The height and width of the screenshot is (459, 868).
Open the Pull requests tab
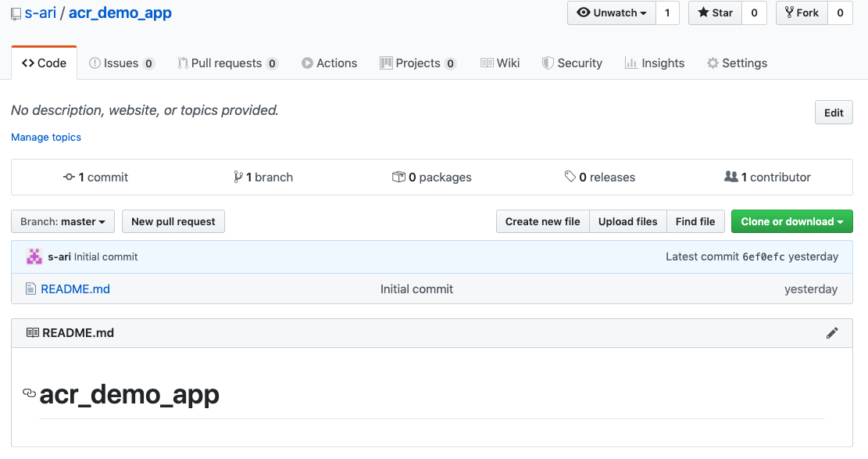point(227,63)
